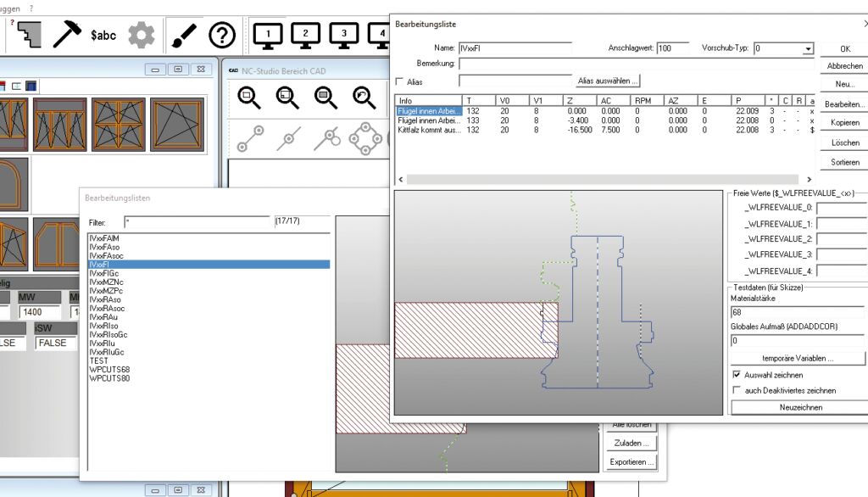The height and width of the screenshot is (497, 868).
Task: Click the Materialstärke input field
Action: tap(797, 313)
